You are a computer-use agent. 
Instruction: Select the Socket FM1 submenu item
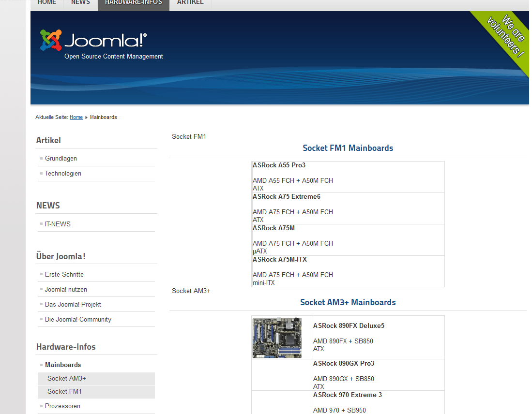(x=96, y=392)
